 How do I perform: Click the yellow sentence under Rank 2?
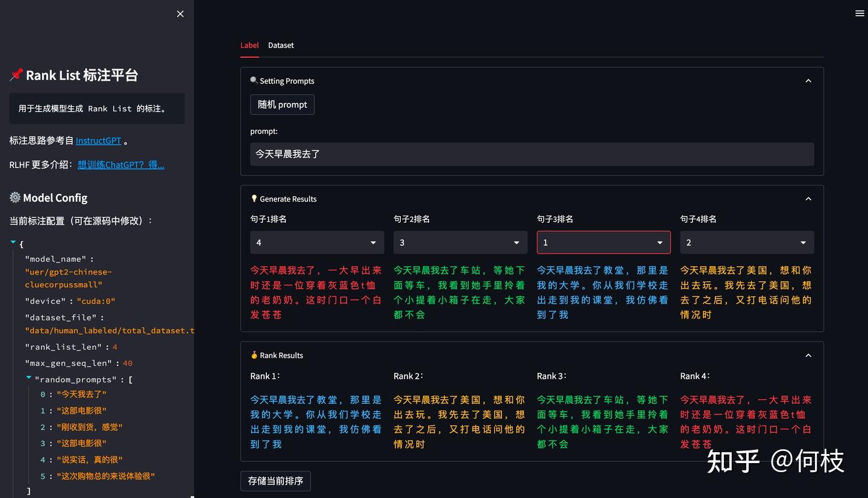point(460,422)
